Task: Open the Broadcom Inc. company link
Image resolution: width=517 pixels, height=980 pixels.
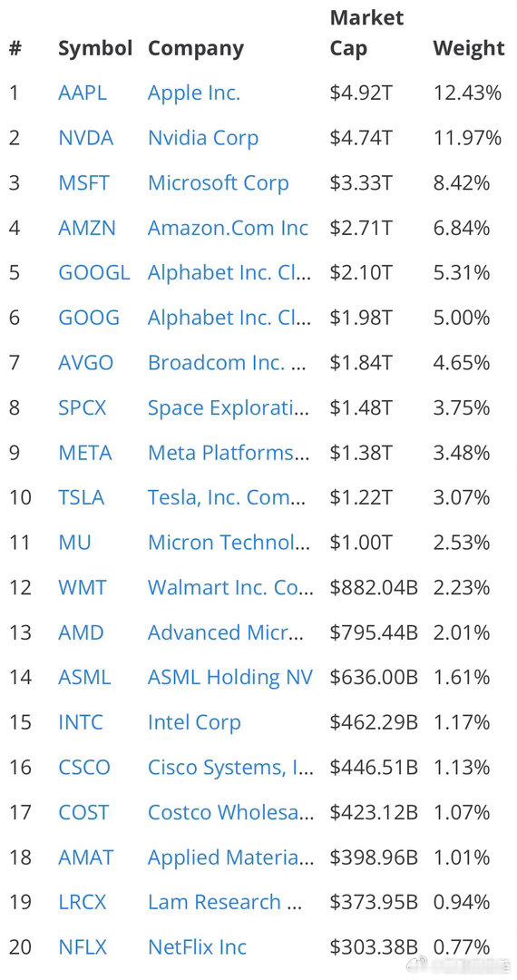Action: coord(228,363)
